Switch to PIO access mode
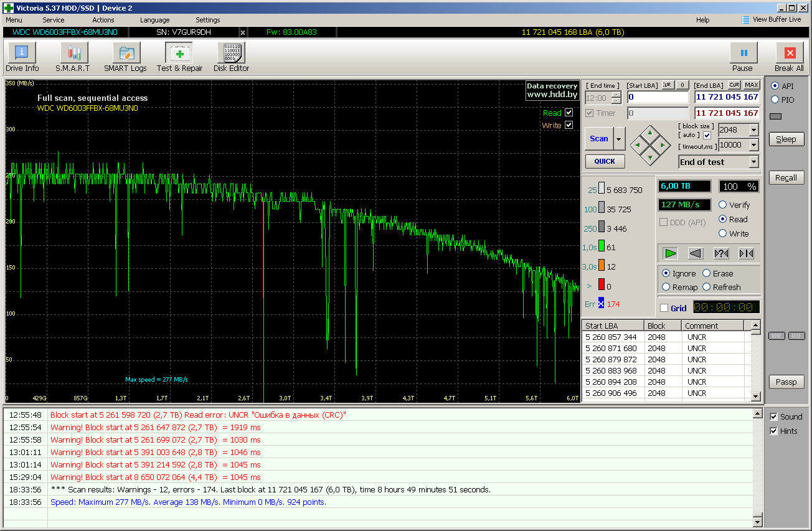This screenshot has width=812, height=531. coord(775,100)
